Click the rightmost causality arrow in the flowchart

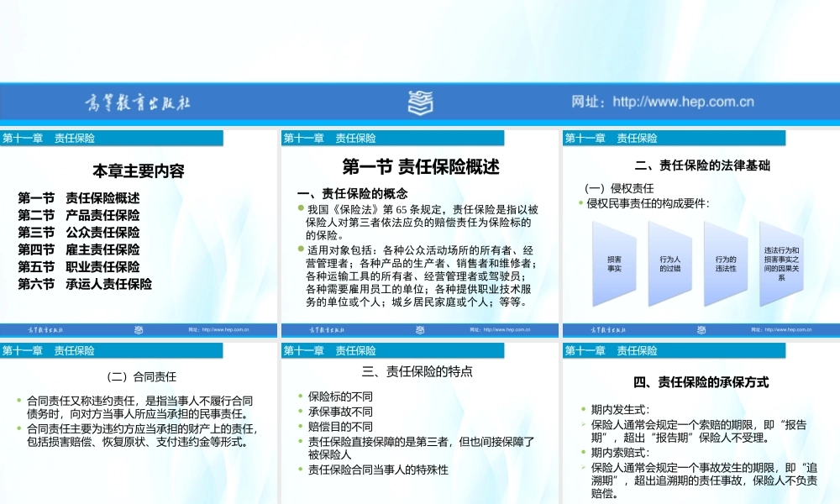[x=781, y=265]
